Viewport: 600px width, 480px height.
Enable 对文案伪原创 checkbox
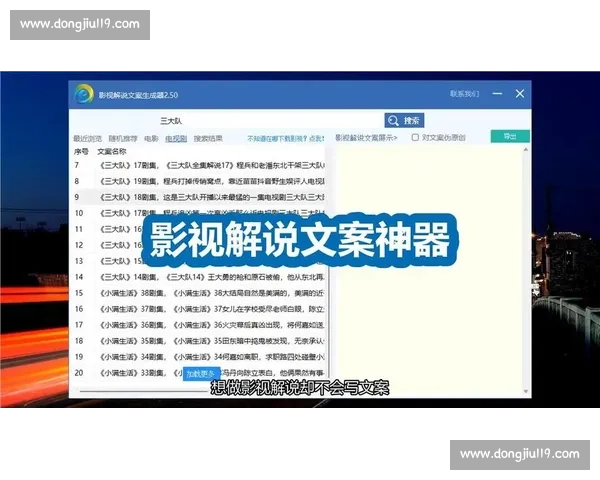[x=415, y=137]
